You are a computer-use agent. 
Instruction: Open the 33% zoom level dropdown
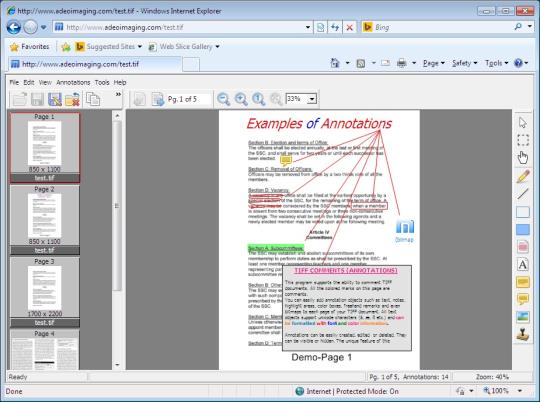tap(312, 99)
